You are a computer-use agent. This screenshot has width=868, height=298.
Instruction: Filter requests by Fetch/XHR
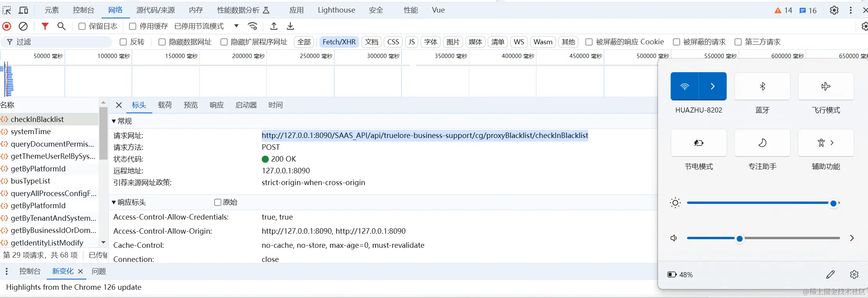point(339,42)
